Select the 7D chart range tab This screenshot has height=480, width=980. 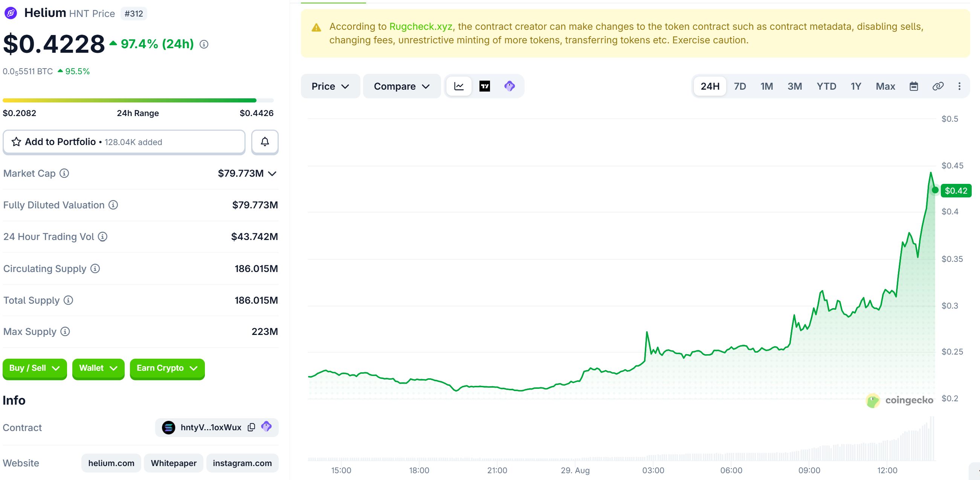(740, 86)
